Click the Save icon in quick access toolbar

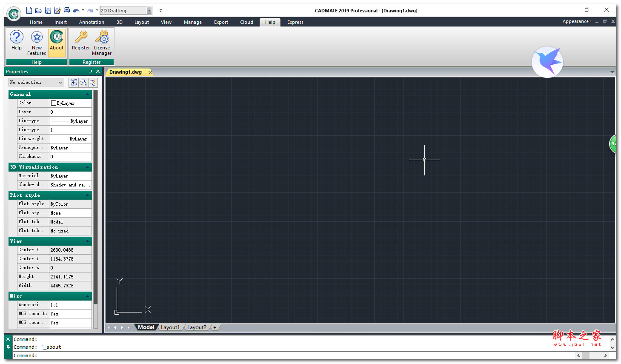[x=48, y=11]
